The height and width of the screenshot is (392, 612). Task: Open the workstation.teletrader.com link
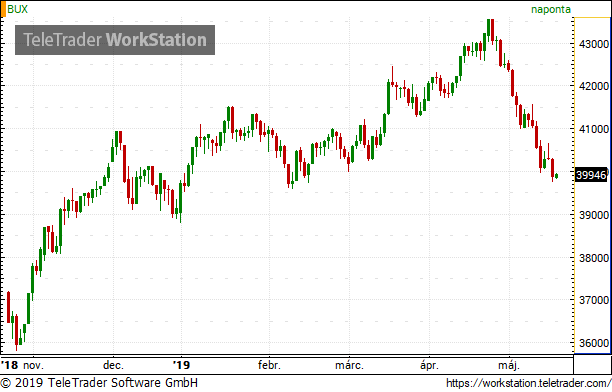528,383
